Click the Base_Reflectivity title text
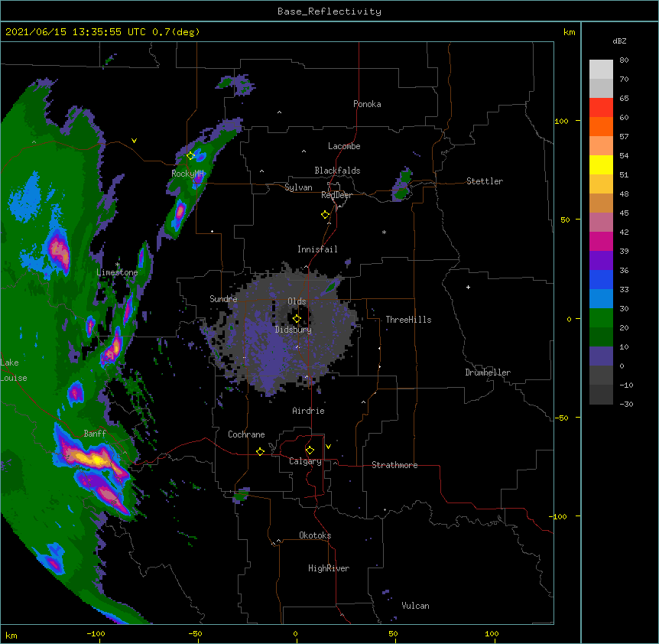Screen dimensions: 659x644 point(329,11)
